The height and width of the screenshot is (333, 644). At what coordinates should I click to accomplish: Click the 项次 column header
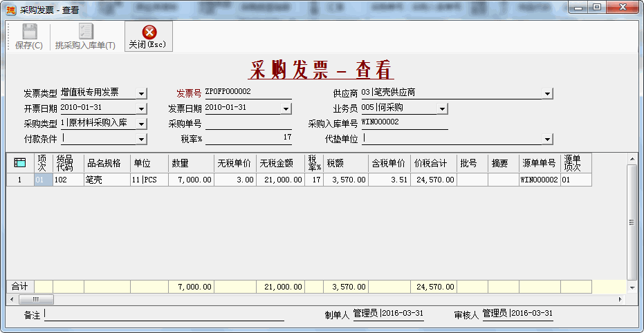click(44, 163)
